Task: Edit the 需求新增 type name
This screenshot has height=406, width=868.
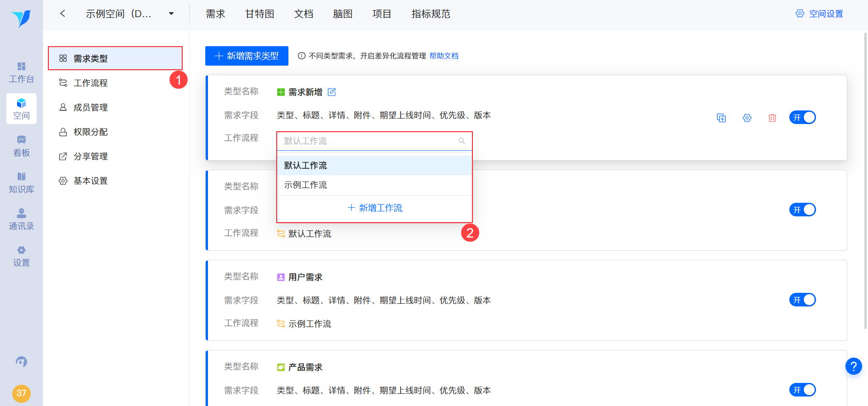Action: point(332,92)
